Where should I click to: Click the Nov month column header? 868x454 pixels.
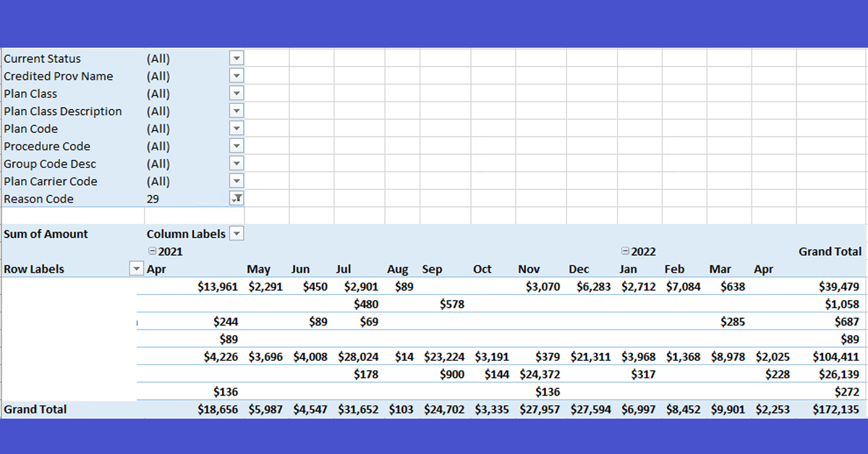point(529,269)
